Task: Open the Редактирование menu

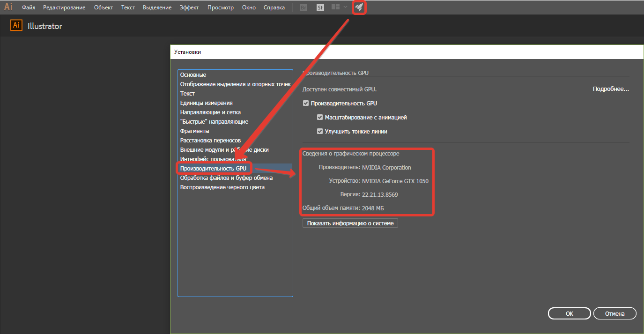Action: pyautogui.click(x=64, y=7)
